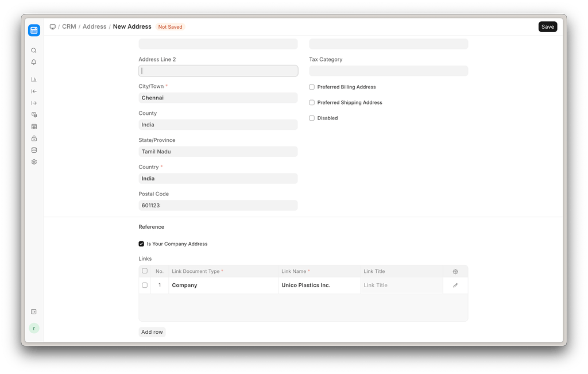This screenshot has height=374, width=588.
Task: Navigate to Address in the breadcrumb
Action: pos(94,27)
